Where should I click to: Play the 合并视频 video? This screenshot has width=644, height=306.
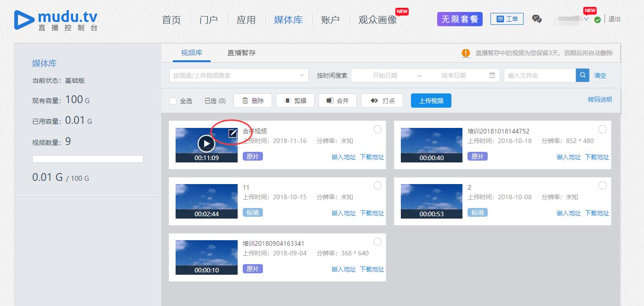(206, 144)
